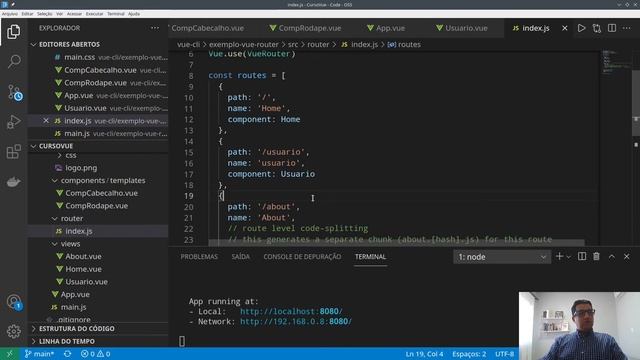Viewport: 640px width, 360px height.
Task: Synchronize changes in status bar
Action: (x=67, y=354)
